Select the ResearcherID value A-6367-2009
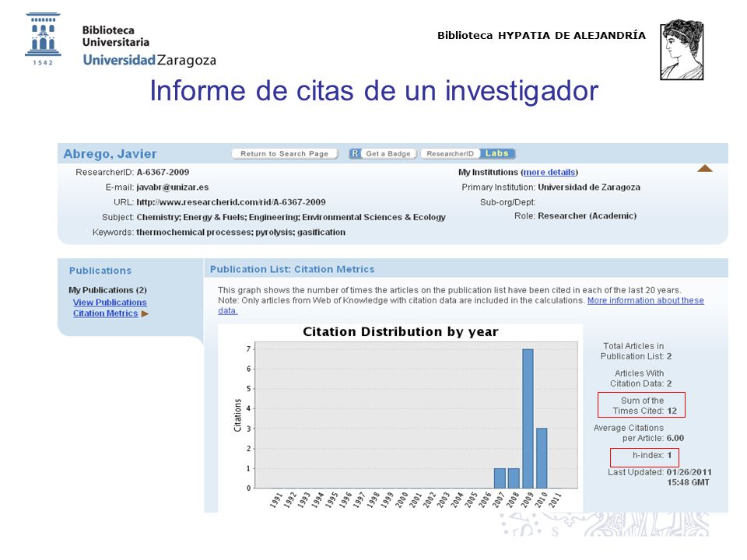The width and height of the screenshot is (747, 560). pyautogui.click(x=163, y=173)
